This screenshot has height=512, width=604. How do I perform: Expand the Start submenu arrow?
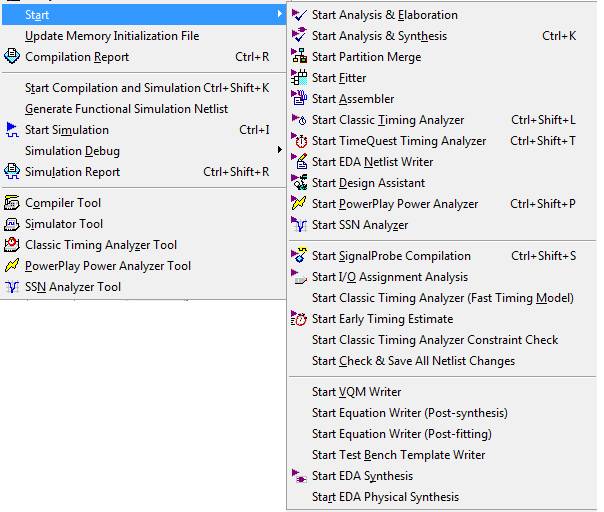[x=279, y=15]
